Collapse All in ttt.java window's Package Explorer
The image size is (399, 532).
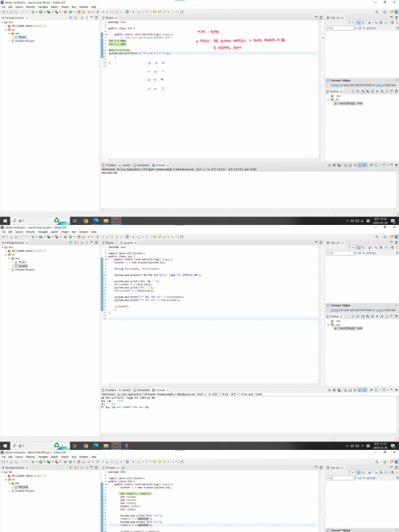71,18
